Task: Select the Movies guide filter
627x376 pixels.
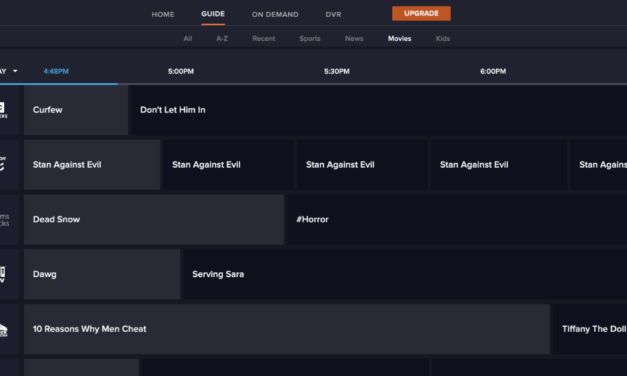Action: tap(399, 38)
